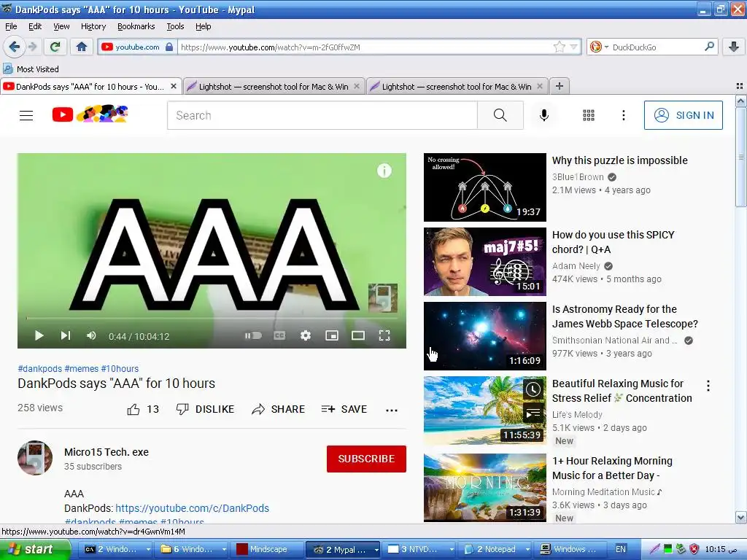747x560 pixels.
Task: Skip to the next video
Action: [x=65, y=336]
